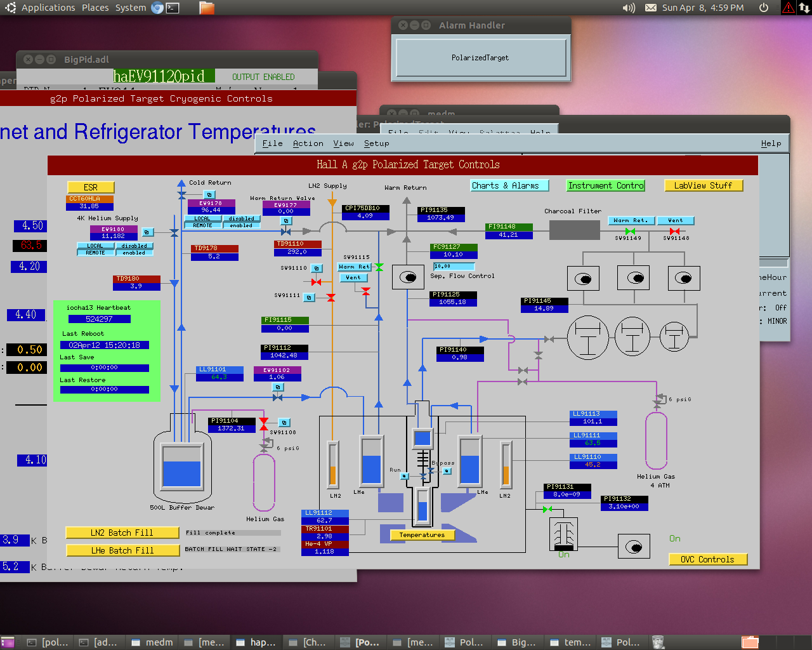Open related display icon below EV91102
This screenshot has height=650, width=812.
pyautogui.click(x=277, y=387)
